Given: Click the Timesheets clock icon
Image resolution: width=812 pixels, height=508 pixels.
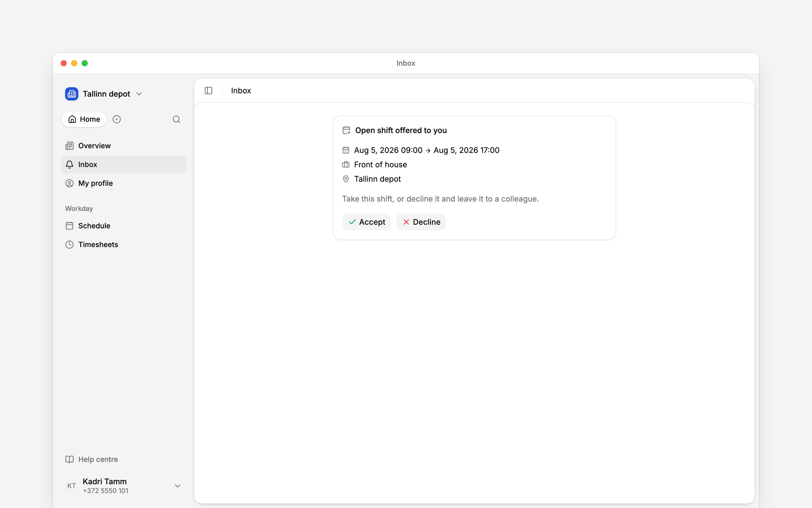Looking at the screenshot, I should [x=70, y=245].
